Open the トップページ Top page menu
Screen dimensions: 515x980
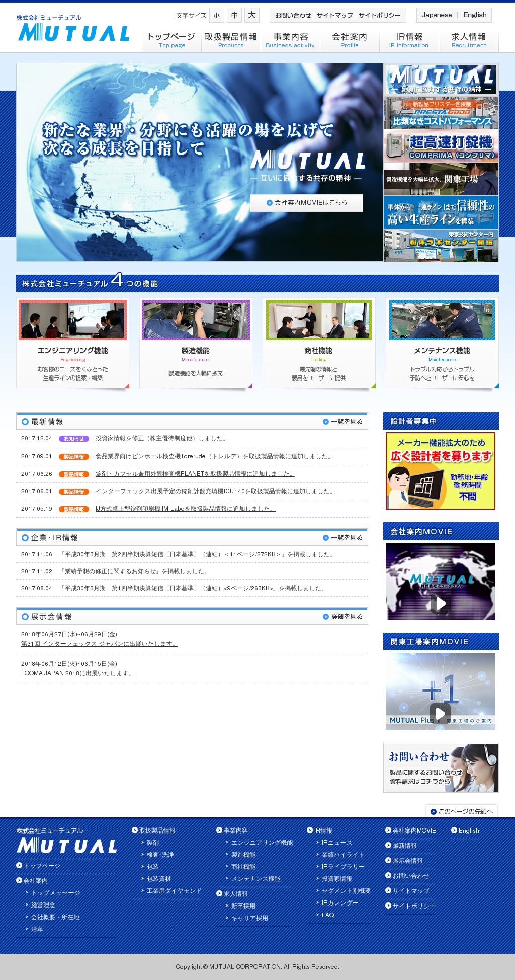click(171, 40)
